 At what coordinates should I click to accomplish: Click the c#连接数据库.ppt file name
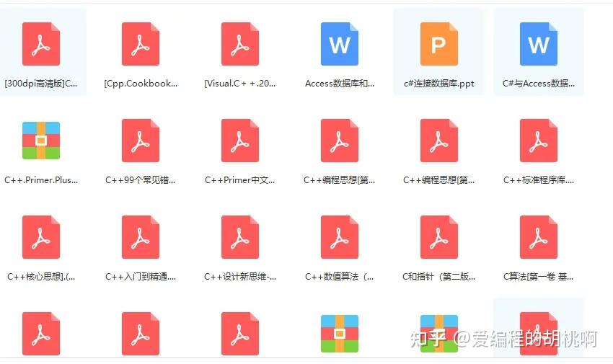click(439, 84)
